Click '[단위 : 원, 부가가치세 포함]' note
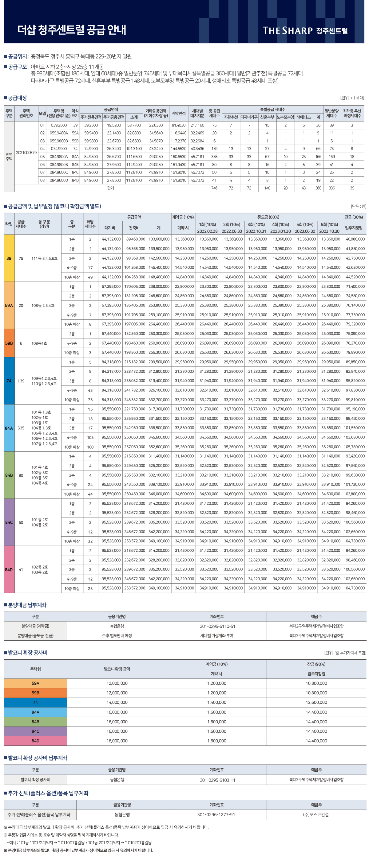The image size is (369, 868). click(x=345, y=653)
